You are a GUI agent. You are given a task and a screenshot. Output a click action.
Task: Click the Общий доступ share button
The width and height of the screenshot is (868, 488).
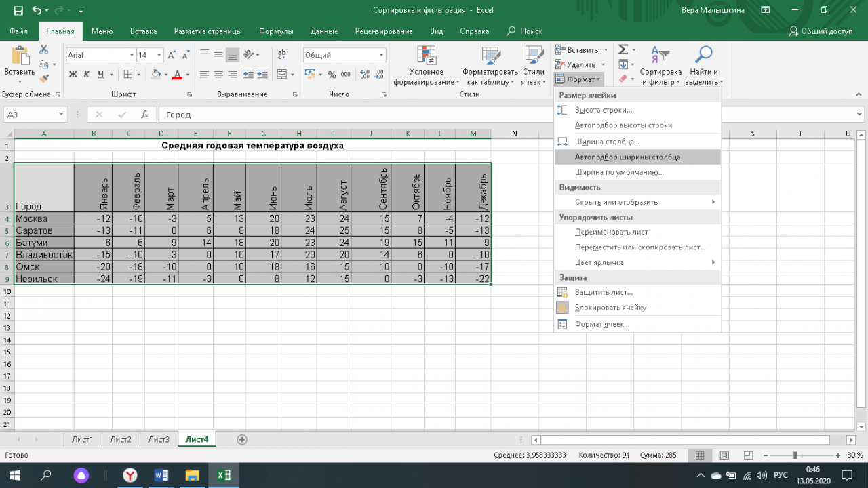point(821,31)
